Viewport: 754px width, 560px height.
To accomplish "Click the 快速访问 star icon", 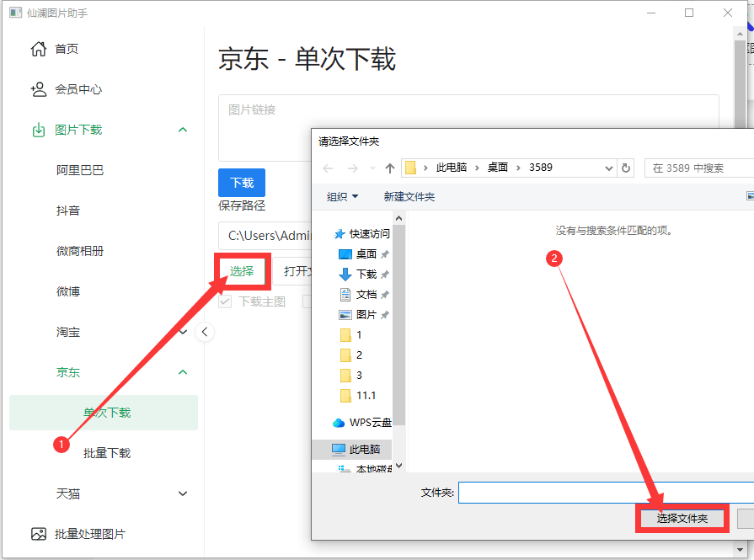I will click(340, 234).
